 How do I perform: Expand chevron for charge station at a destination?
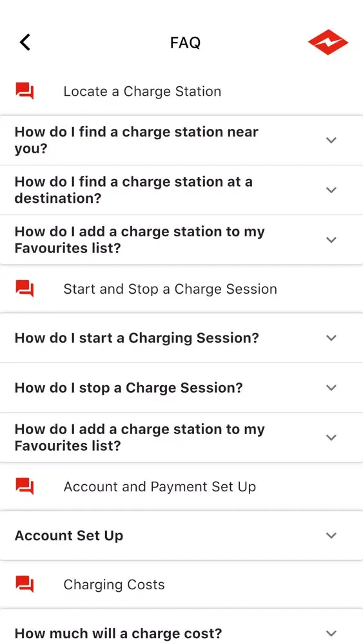click(x=331, y=190)
